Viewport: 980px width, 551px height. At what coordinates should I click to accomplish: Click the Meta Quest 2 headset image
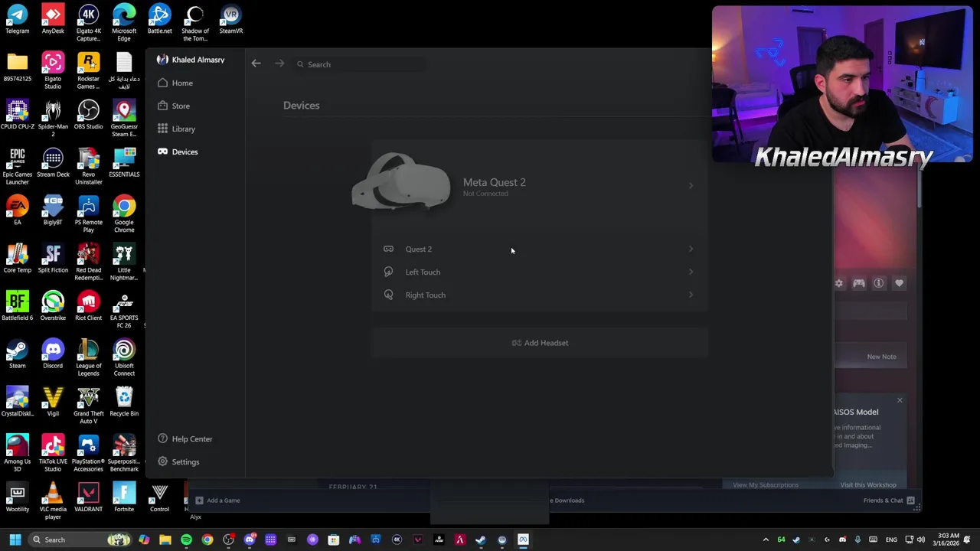(x=401, y=181)
